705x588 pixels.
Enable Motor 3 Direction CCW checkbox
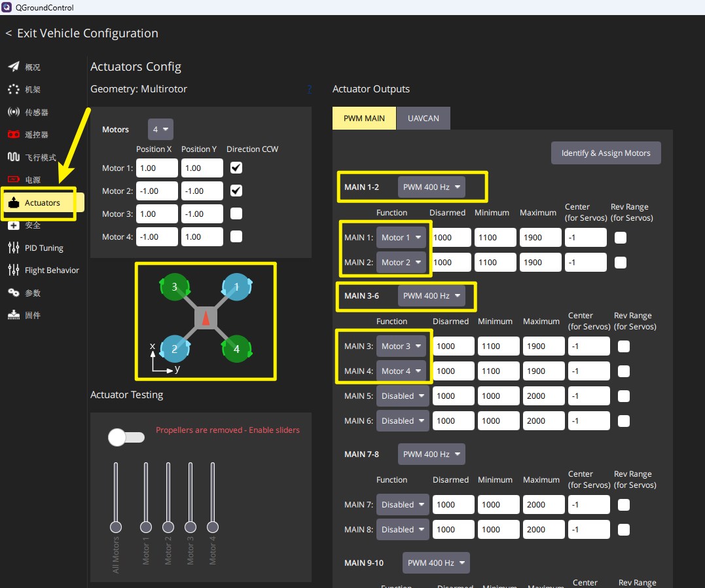pyautogui.click(x=236, y=213)
